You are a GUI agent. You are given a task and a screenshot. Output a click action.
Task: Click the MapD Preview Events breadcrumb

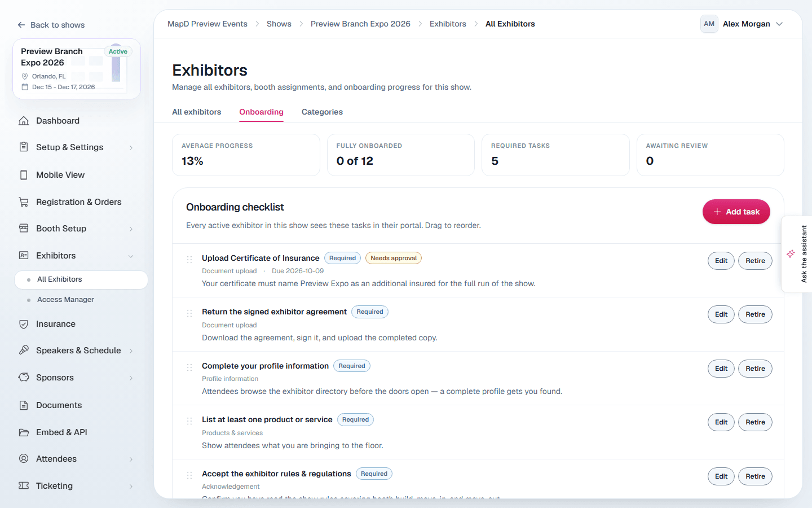[208, 24]
